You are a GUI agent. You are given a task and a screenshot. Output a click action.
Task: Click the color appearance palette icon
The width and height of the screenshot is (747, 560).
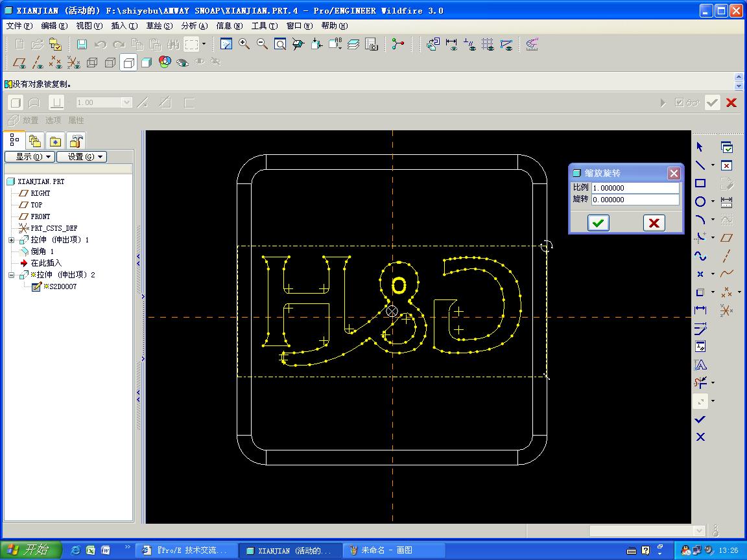click(164, 62)
